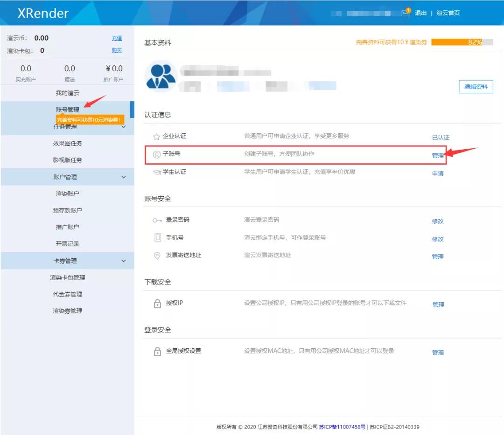This screenshot has height=435, width=504.
Task: Click the mail notification envelope icon
Action: 405,13
